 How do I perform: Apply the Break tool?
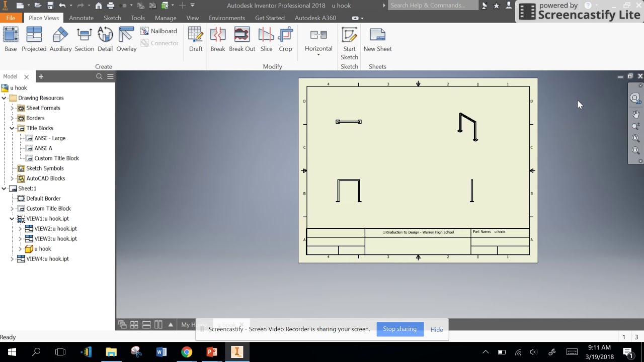pos(218,40)
